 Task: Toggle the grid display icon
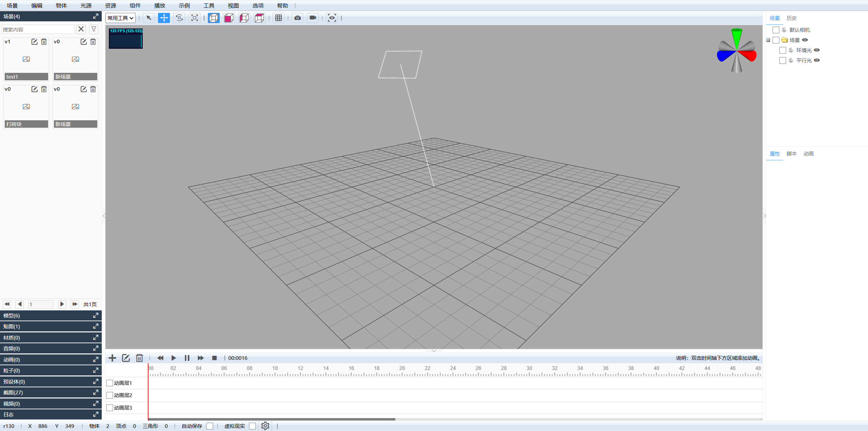point(278,18)
